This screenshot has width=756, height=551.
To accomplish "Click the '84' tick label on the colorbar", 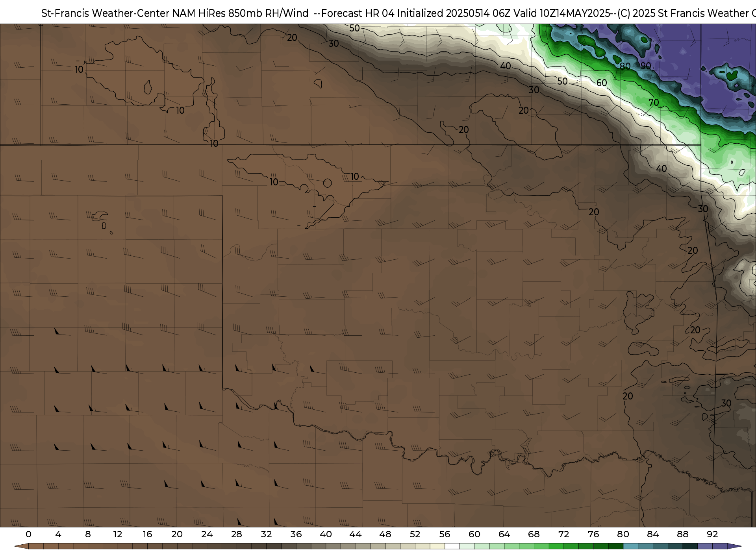I will pyautogui.click(x=653, y=534).
